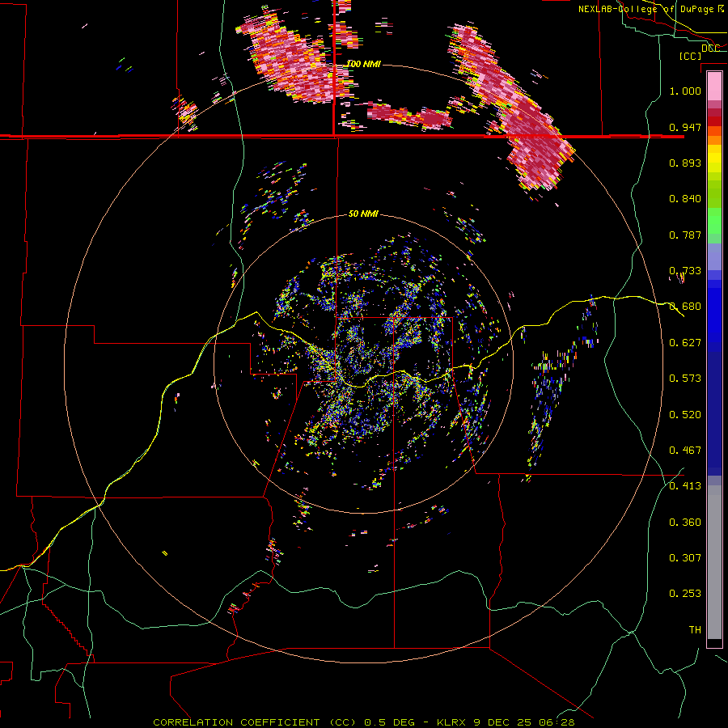Pick the gray low-value color bar segment
Viewport: 728px width, 728px height.
click(714, 562)
